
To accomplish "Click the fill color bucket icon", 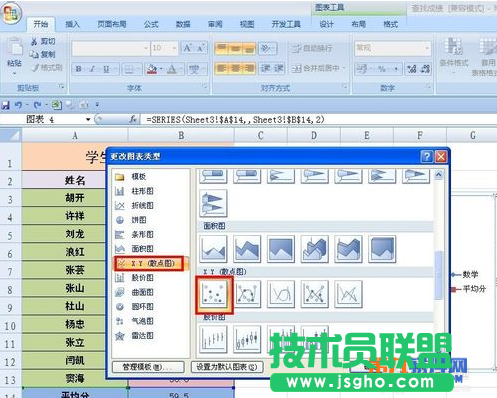I will 152,69.
